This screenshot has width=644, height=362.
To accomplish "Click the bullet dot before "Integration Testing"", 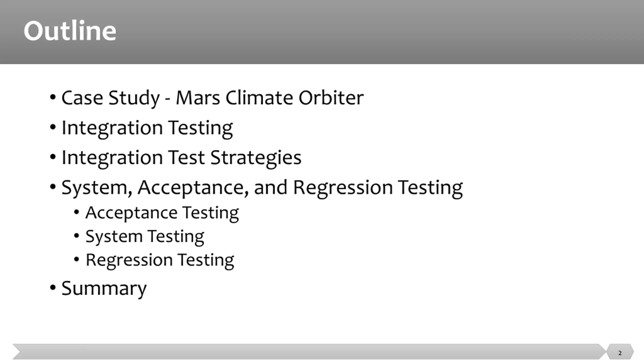I will tap(53, 127).
